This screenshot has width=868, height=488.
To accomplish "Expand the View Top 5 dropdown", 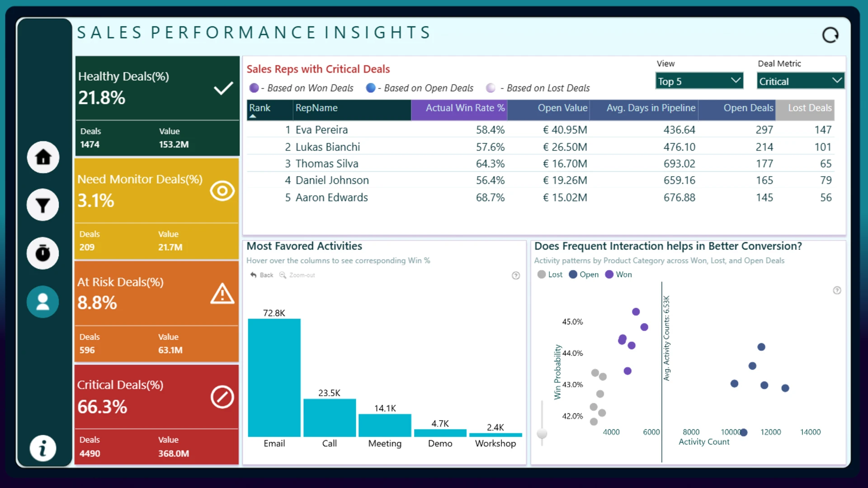I will [699, 81].
